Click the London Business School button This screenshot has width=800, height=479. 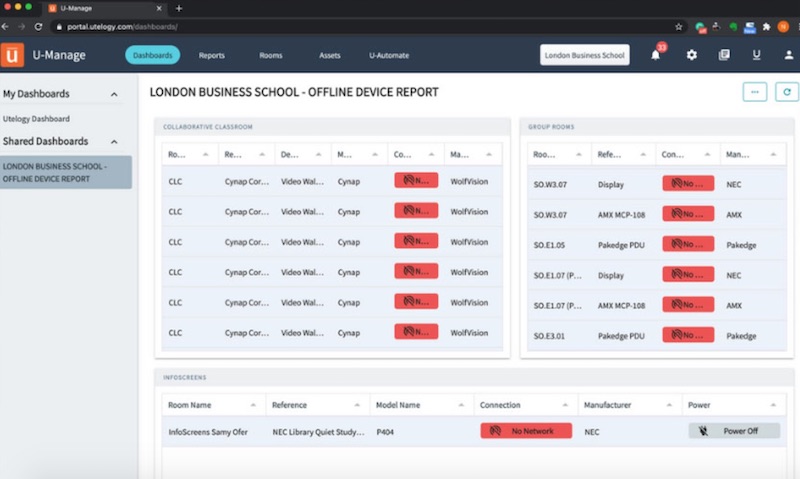pyautogui.click(x=585, y=55)
